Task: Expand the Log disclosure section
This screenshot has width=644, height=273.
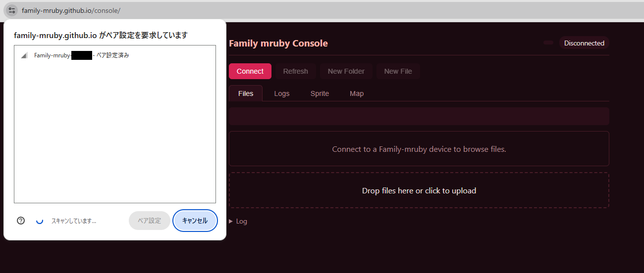Action: (x=238, y=221)
